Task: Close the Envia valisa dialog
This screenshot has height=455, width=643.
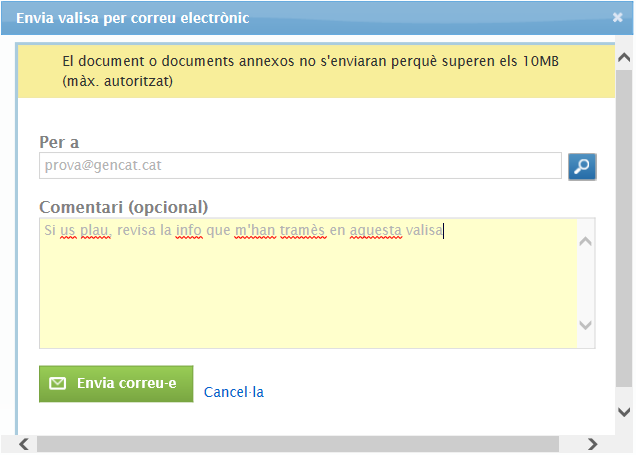Action: coord(617,18)
